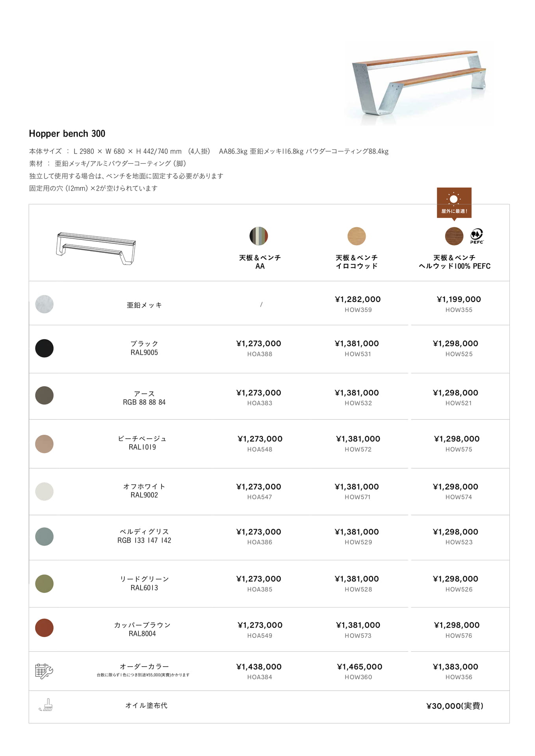Select the Hellwood dark brown wood swatch
Screen dimensions: 535x756
coord(454,236)
